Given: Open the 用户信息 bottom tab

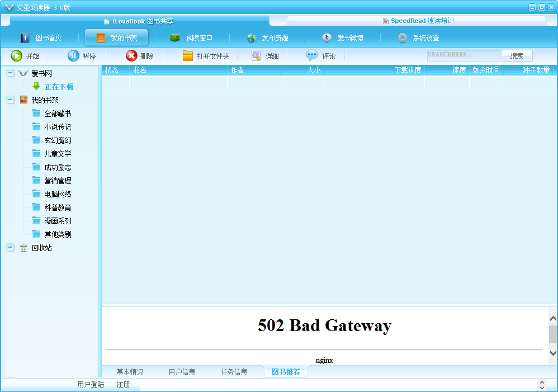Looking at the screenshot, I should pyautogui.click(x=182, y=372).
